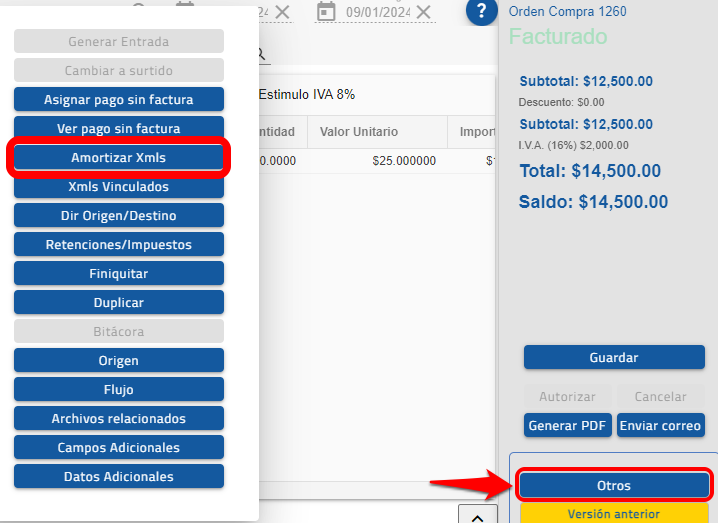Open the calendar picker for date 09/01/2024

click(325, 12)
